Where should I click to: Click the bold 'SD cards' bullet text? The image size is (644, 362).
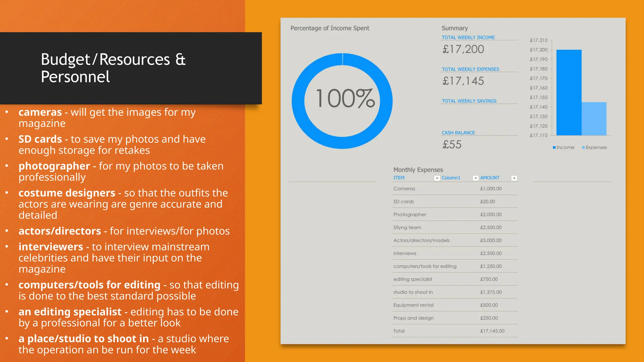coord(40,139)
